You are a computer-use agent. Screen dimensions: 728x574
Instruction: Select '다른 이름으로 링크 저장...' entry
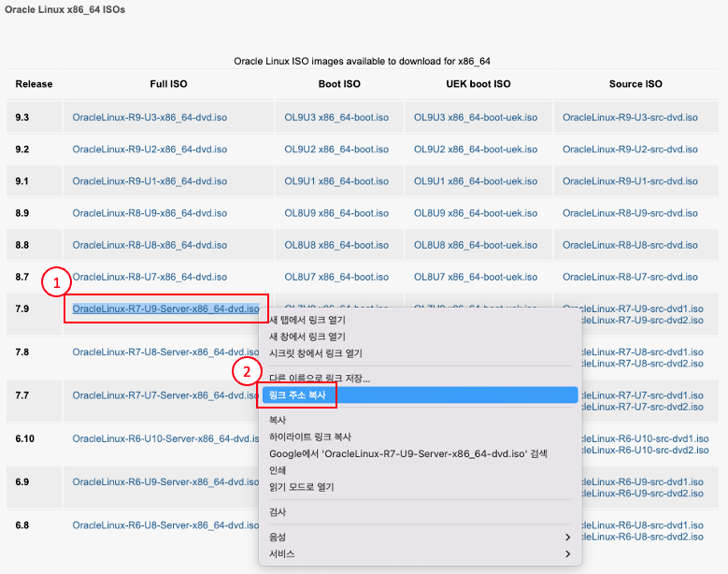320,379
